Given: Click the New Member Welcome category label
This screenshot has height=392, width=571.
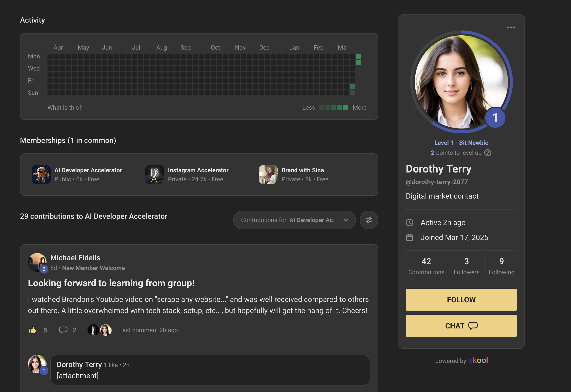Looking at the screenshot, I should (x=93, y=268).
